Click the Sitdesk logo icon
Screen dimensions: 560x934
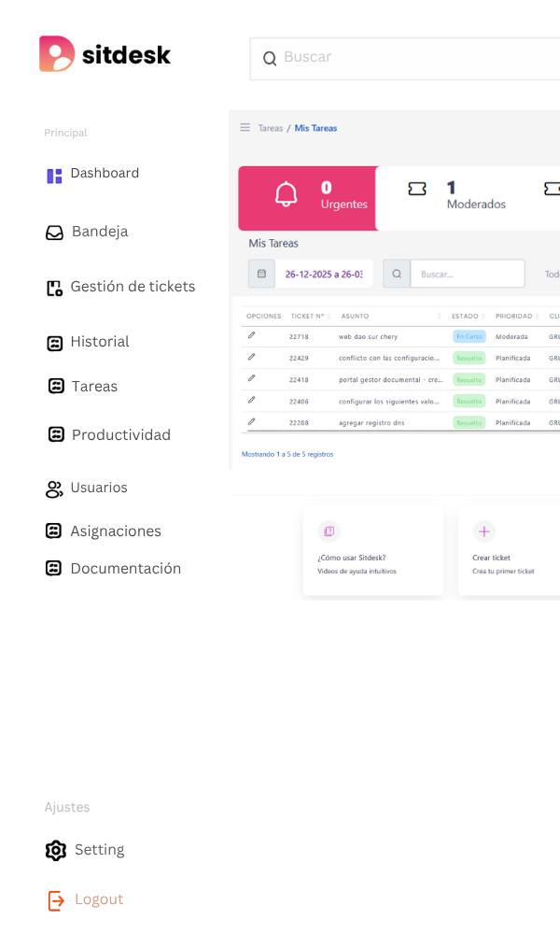tap(56, 54)
